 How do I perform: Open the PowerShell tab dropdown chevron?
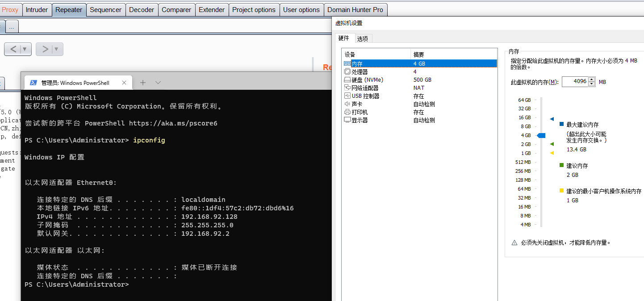pyautogui.click(x=158, y=83)
